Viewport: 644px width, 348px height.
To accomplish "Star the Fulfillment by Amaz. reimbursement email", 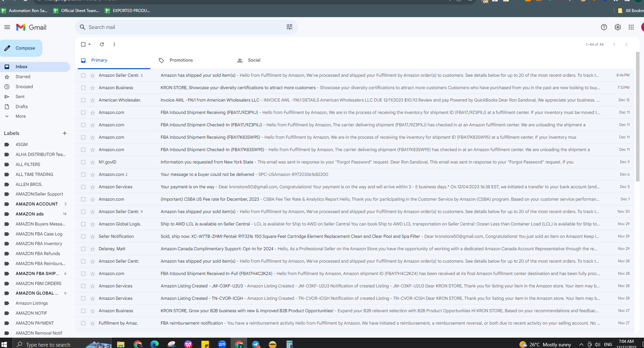I will [93, 323].
